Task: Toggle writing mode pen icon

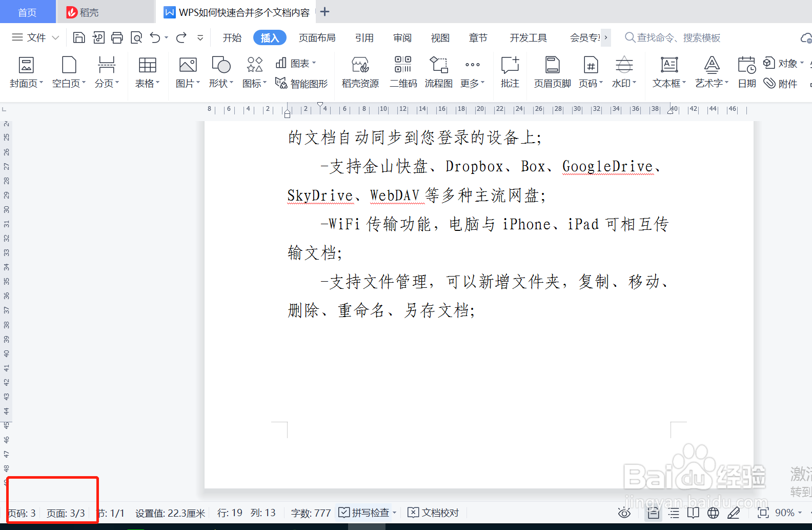Action: (x=734, y=513)
